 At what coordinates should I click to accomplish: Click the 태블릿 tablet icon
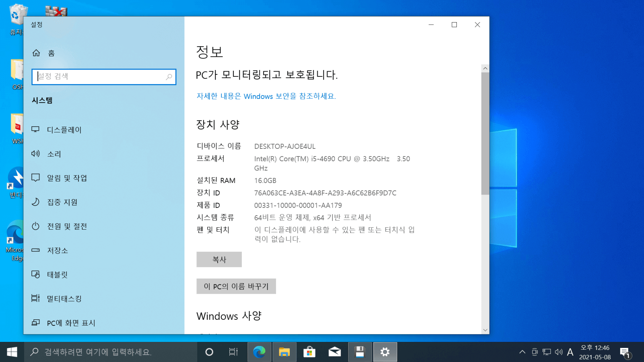click(x=35, y=274)
